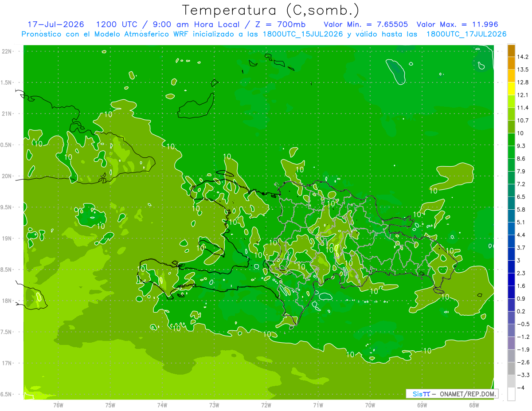Click the "72W" longitude axis label

tap(266, 405)
